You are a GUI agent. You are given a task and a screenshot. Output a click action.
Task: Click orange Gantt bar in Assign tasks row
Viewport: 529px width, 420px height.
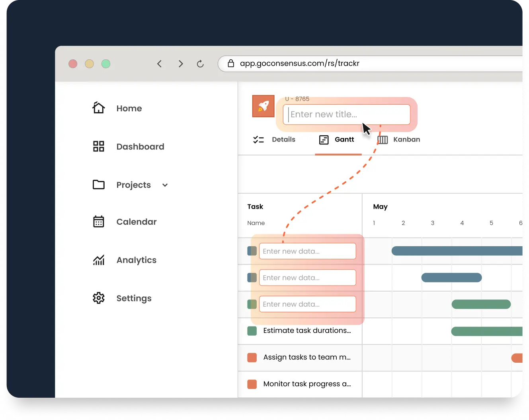point(517,358)
